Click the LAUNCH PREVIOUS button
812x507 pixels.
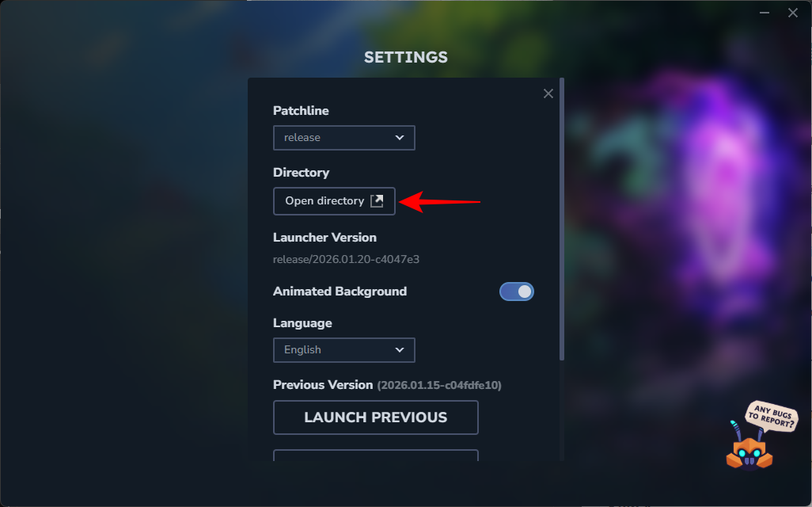375,417
